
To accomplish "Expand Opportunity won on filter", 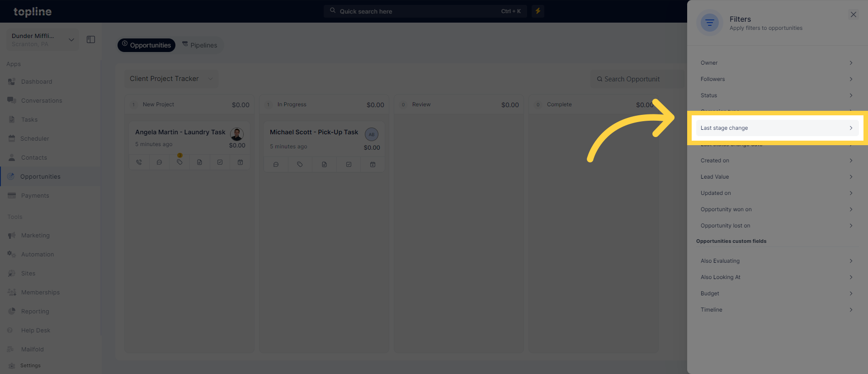I will [x=777, y=209].
